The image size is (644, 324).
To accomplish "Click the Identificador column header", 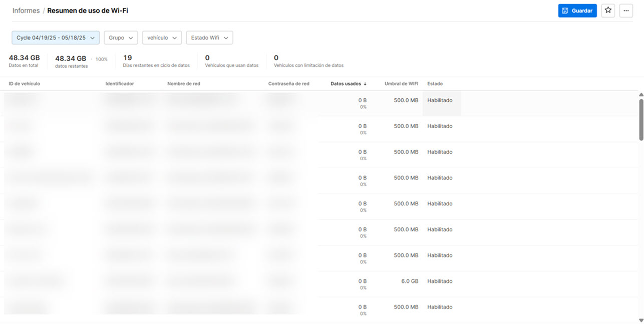I will pos(120,84).
